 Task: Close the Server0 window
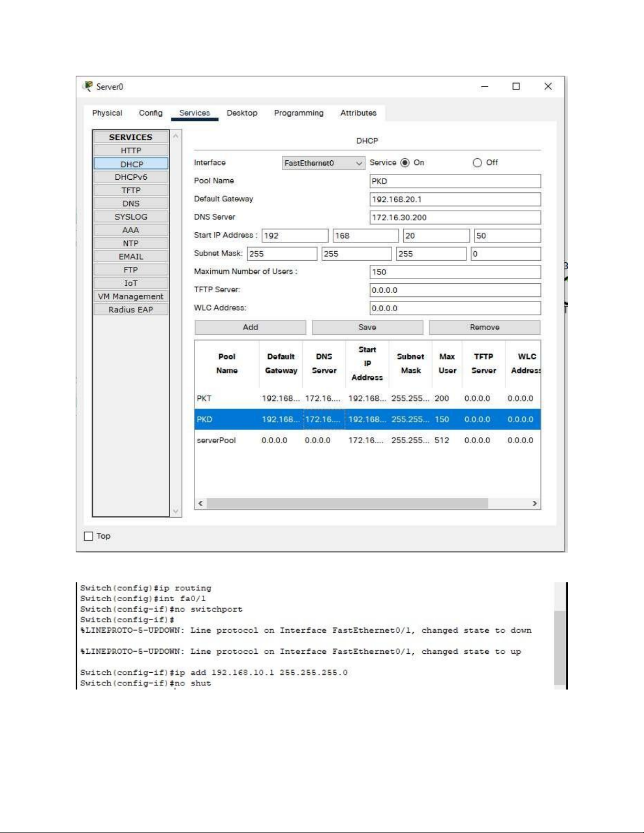548,87
